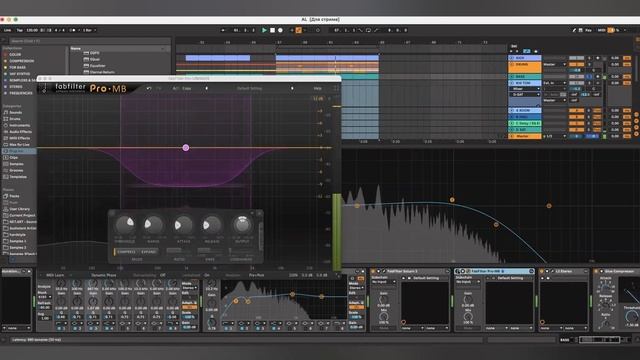Click Undo arrow in Pro-MB
The width and height of the screenshot is (640, 360).
[x=149, y=89]
